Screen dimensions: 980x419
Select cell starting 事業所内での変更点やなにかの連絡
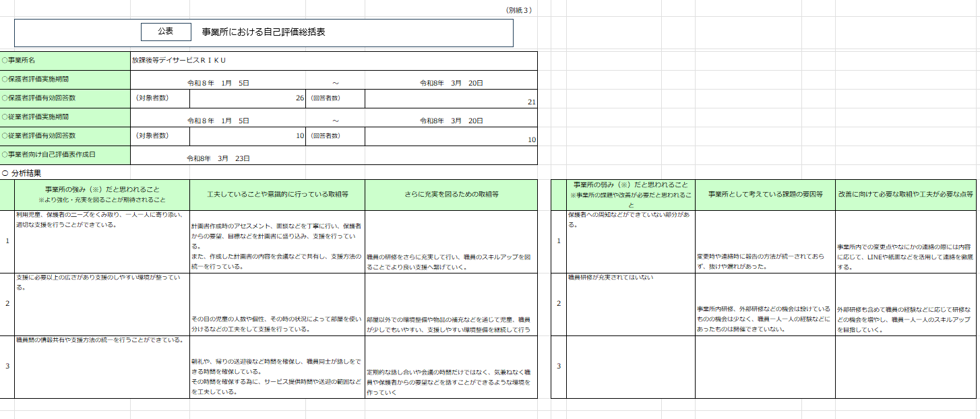click(x=905, y=241)
